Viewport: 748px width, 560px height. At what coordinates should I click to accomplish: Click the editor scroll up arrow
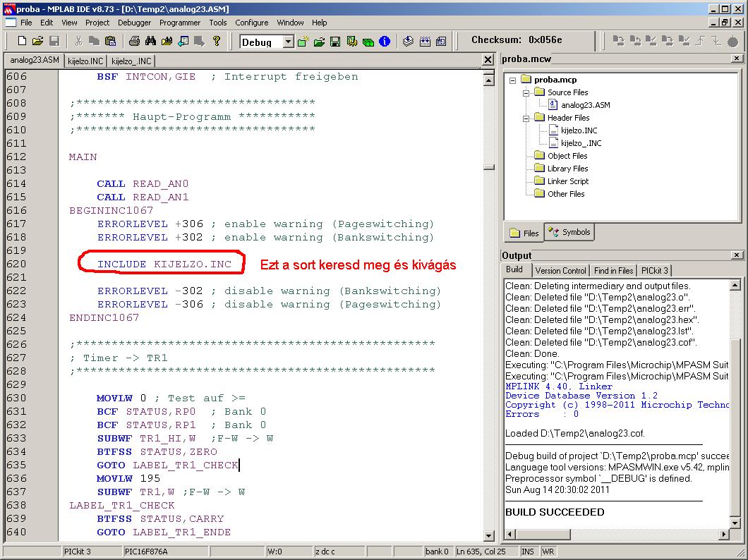pos(488,80)
